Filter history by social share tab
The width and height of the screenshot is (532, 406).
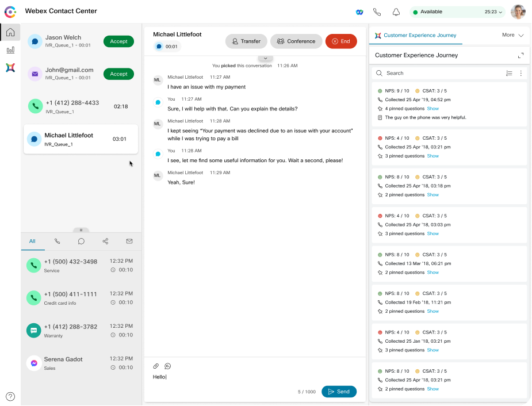(105, 241)
